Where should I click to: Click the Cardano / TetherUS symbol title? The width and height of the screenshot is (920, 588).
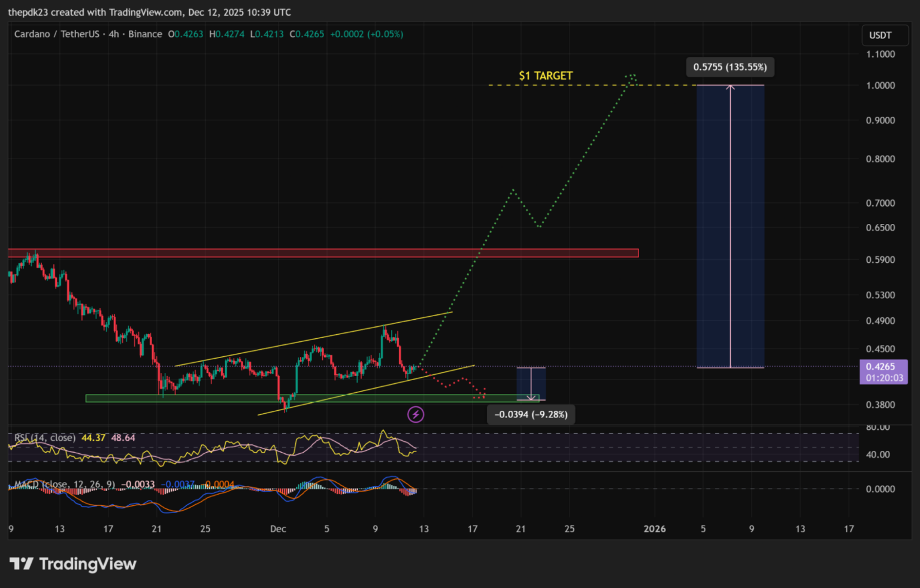click(57, 34)
